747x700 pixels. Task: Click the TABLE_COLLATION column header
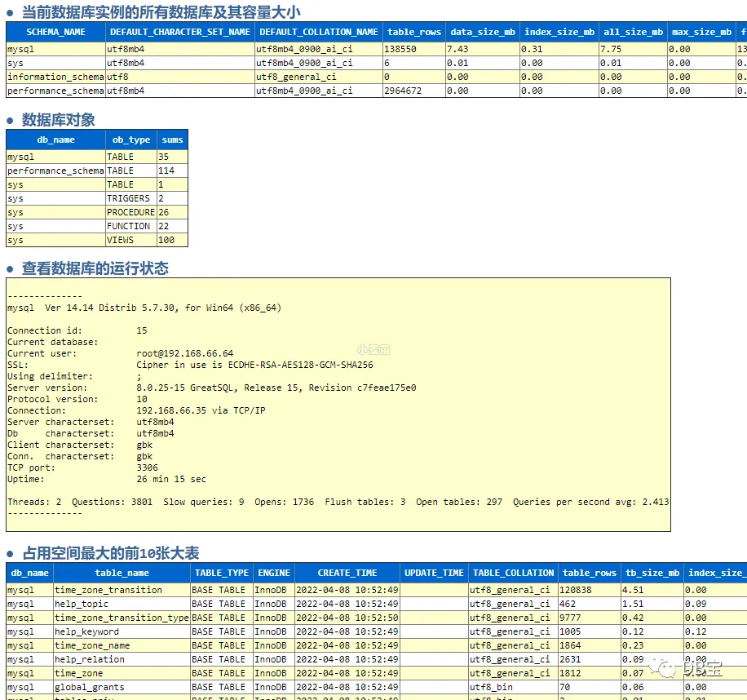pos(513,573)
